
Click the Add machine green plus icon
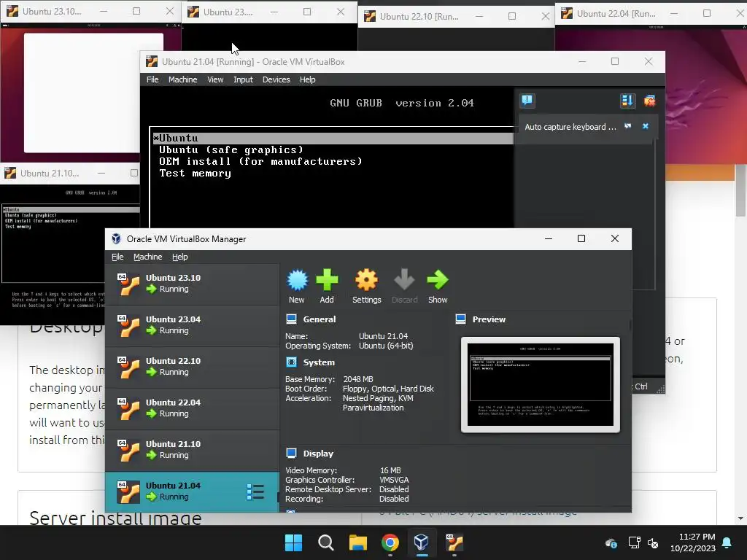pos(327,280)
